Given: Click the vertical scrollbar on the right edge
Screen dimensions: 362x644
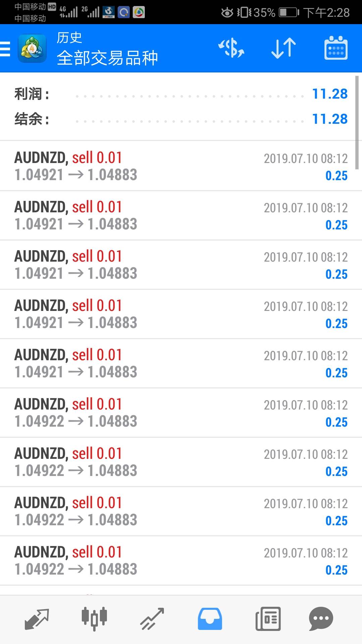Looking at the screenshot, I should tap(357, 122).
